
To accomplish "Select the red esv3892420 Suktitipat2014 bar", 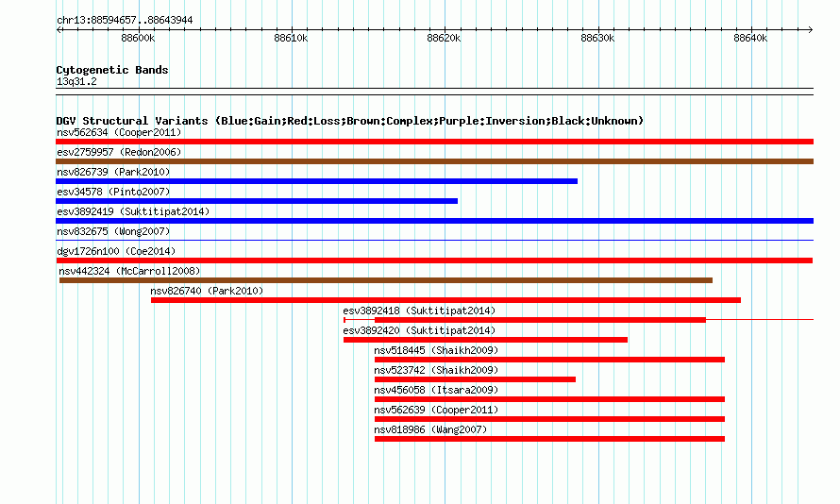I will [x=485, y=340].
